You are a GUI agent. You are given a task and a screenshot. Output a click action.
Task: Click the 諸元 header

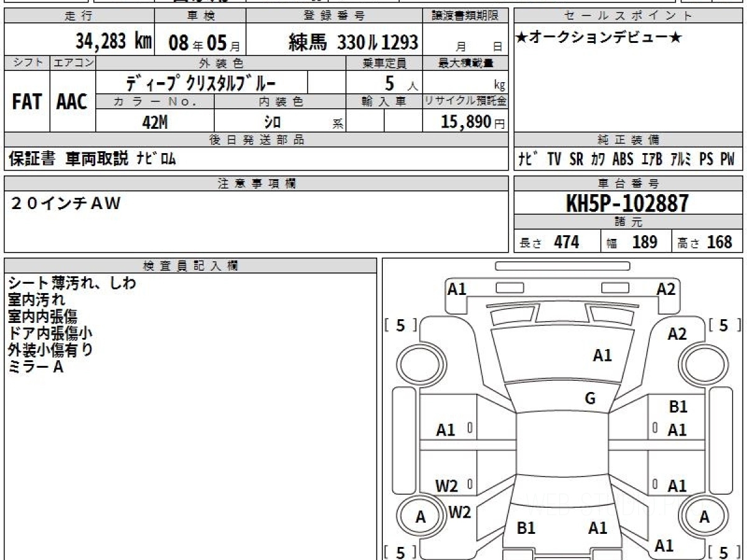tap(629, 222)
